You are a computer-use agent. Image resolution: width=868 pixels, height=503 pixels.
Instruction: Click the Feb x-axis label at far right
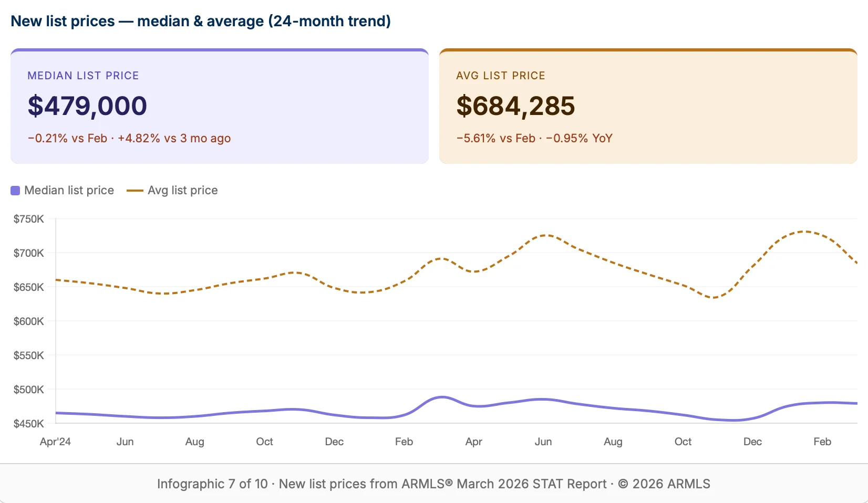pos(822,442)
